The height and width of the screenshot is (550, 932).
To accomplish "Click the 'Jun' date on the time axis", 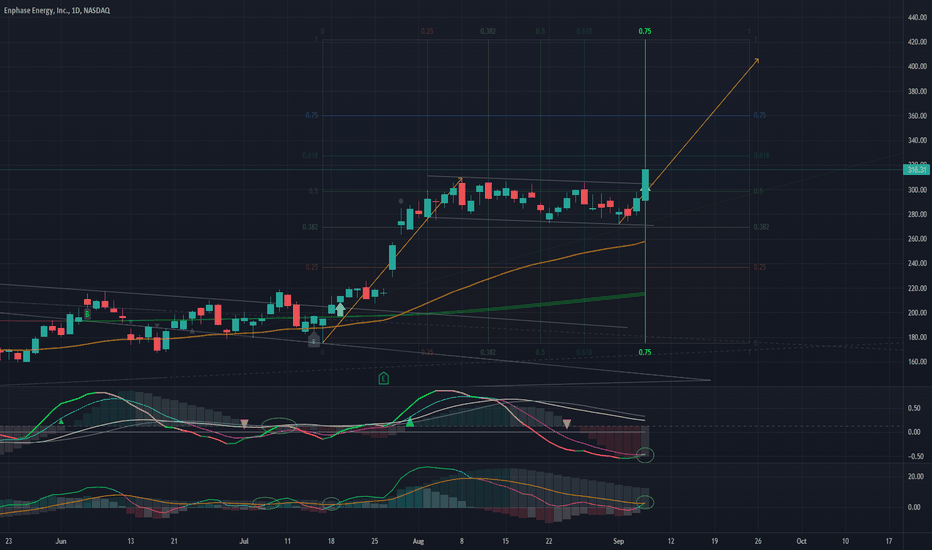I will pyautogui.click(x=61, y=541).
